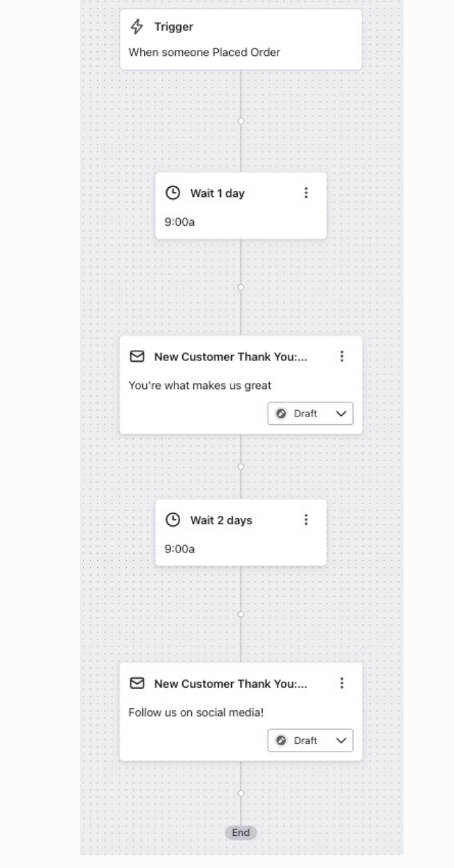Click connector dot above the End node
Screen dimensions: 454x868
click(x=241, y=794)
